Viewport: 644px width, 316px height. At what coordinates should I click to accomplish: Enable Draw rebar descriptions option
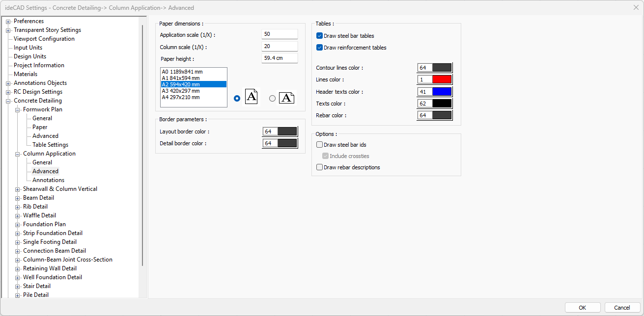[320, 167]
